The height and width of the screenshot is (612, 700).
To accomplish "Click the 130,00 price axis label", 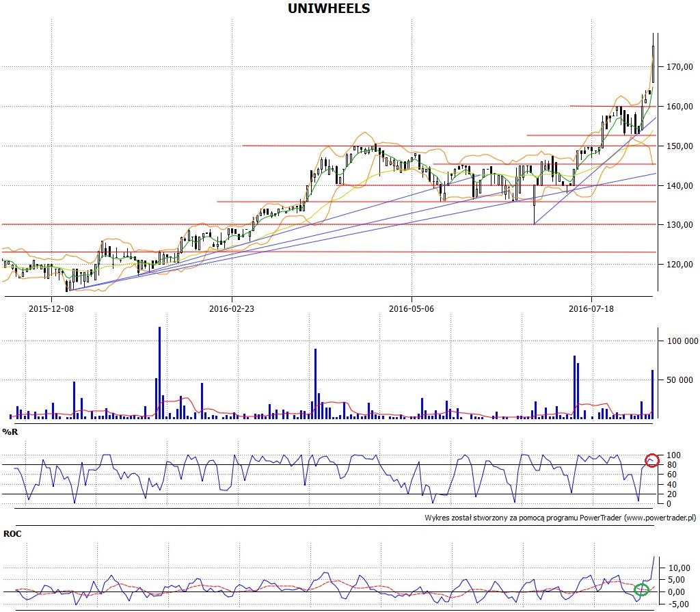I will (x=680, y=225).
